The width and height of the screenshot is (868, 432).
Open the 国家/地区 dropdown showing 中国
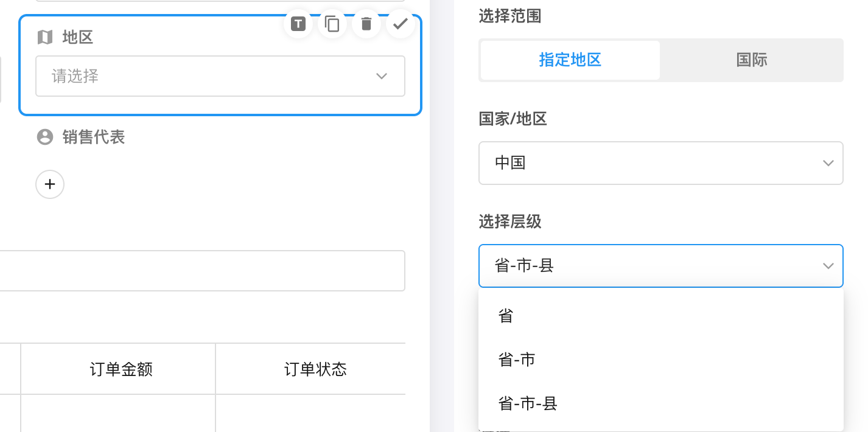660,163
